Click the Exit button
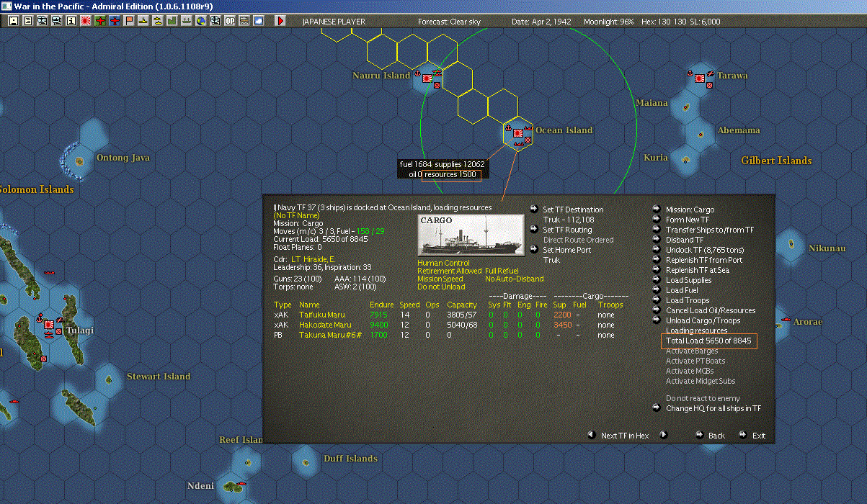Viewport: 867px width, 504px height. (759, 436)
